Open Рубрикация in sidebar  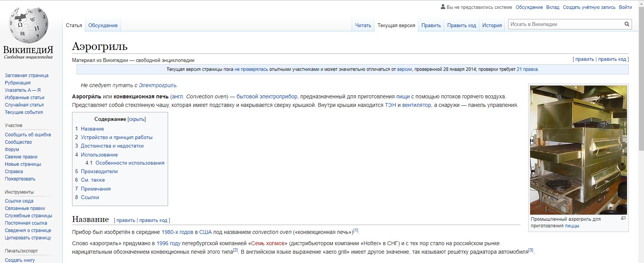[17, 83]
